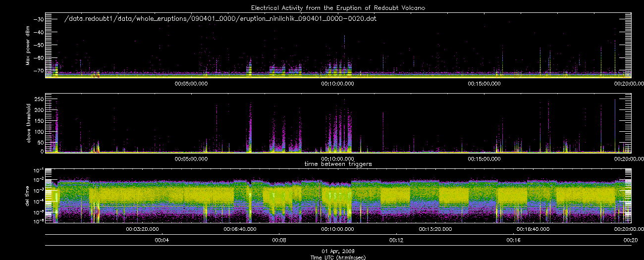
Task: Click the 00:08 tick on the bottom time axis
Action: [x=279, y=240]
